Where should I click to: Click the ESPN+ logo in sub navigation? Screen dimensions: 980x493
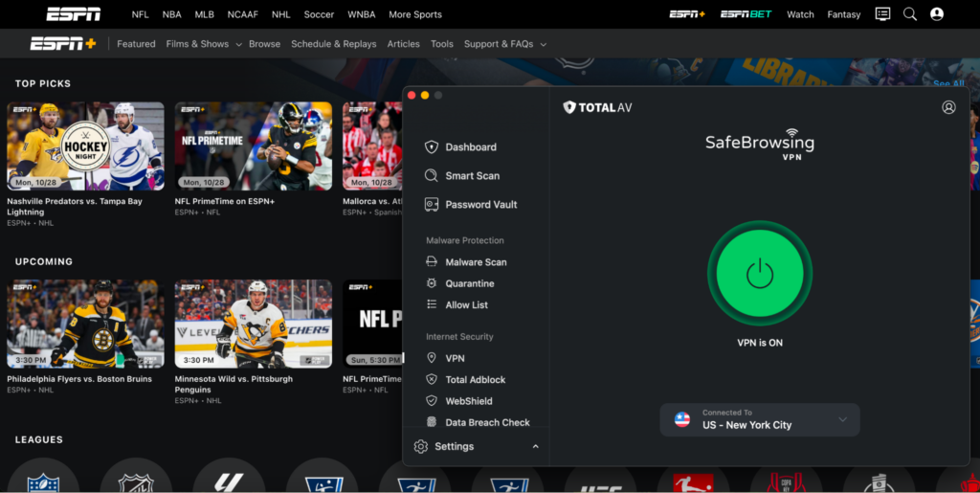(63, 44)
